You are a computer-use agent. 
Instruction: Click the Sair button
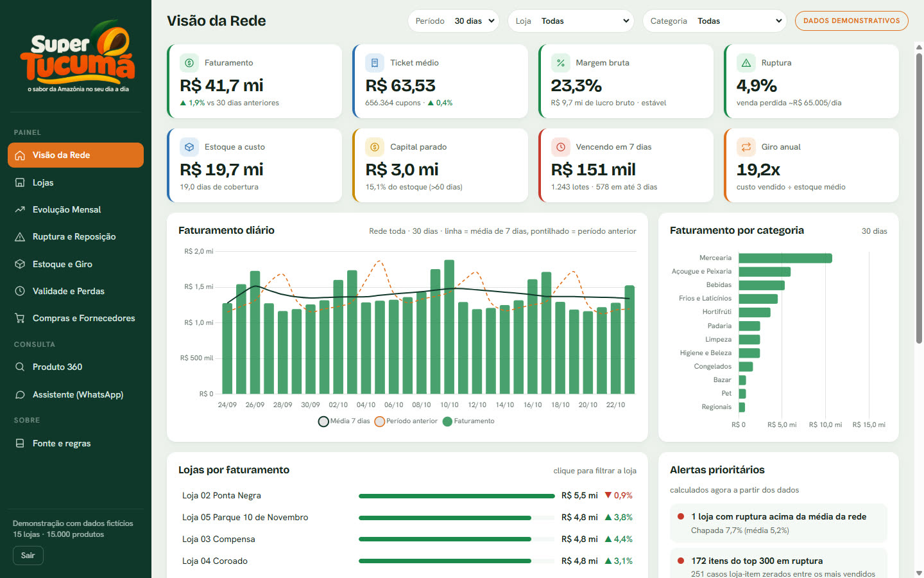(28, 556)
